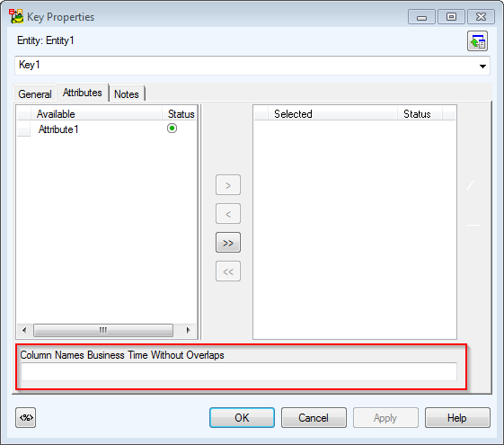
Task: Confirm with the OK button
Action: coord(242,418)
